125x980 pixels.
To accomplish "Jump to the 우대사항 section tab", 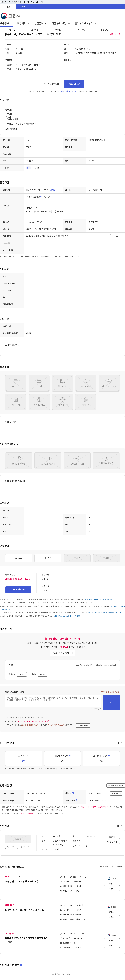I will point(58,30).
